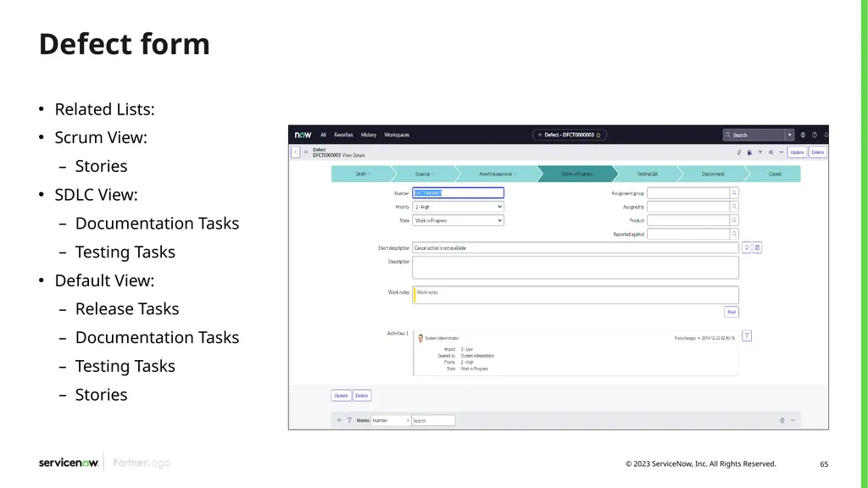Screen dimensions: 868x488
Task: Click the Assignment group lookup magnifier
Action: 734,193
